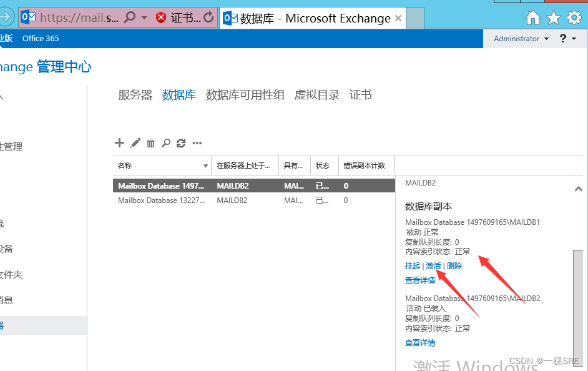This screenshot has width=588, height=371.
Task: Open a new browser tab
Action: 415,18
